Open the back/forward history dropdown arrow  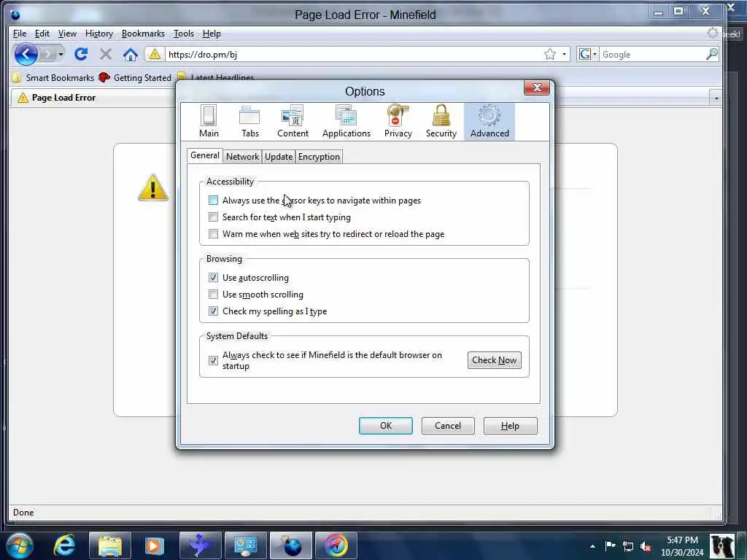[61, 54]
